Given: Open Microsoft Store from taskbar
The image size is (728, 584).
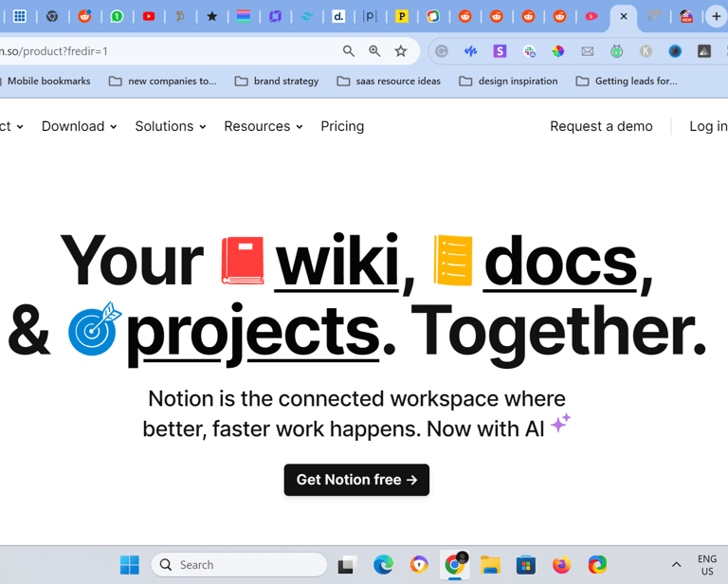Looking at the screenshot, I should [526, 565].
